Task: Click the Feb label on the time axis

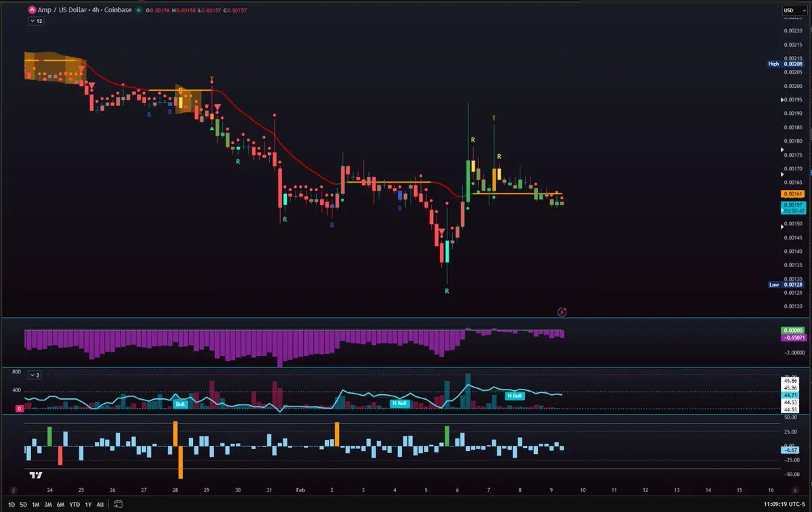Action: click(x=300, y=489)
